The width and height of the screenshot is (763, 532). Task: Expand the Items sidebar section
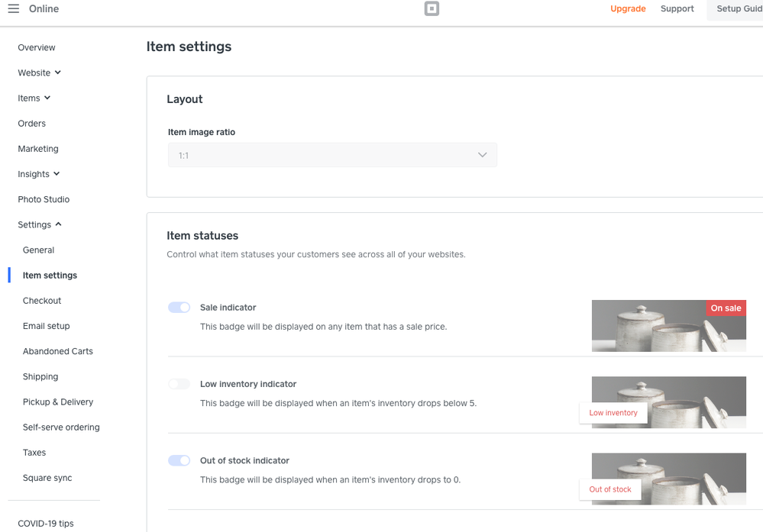pos(34,98)
